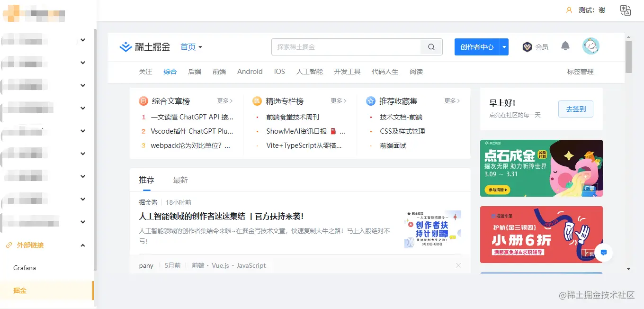
Task: Click the Juejin logo icon
Action: (x=125, y=47)
